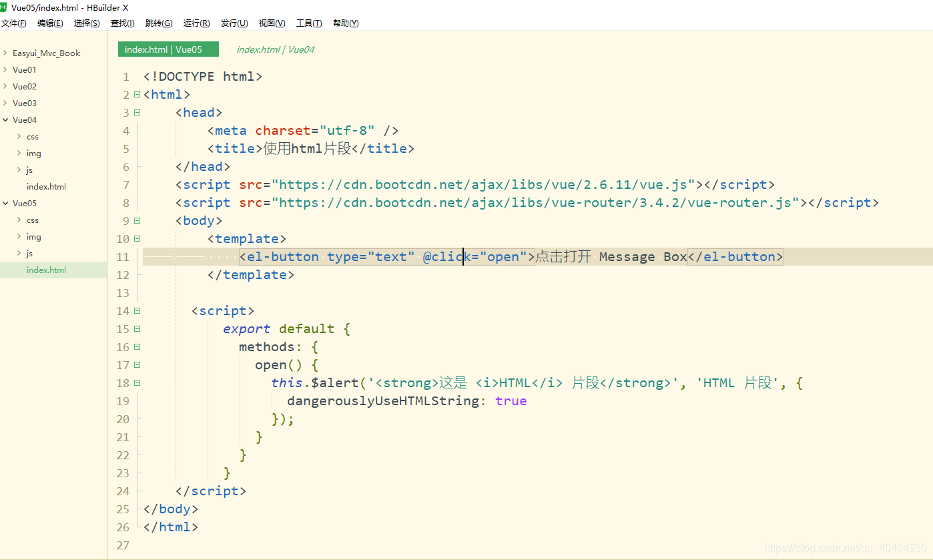The width and height of the screenshot is (933, 560).
Task: Fold the body block at line 9
Action: click(x=137, y=221)
